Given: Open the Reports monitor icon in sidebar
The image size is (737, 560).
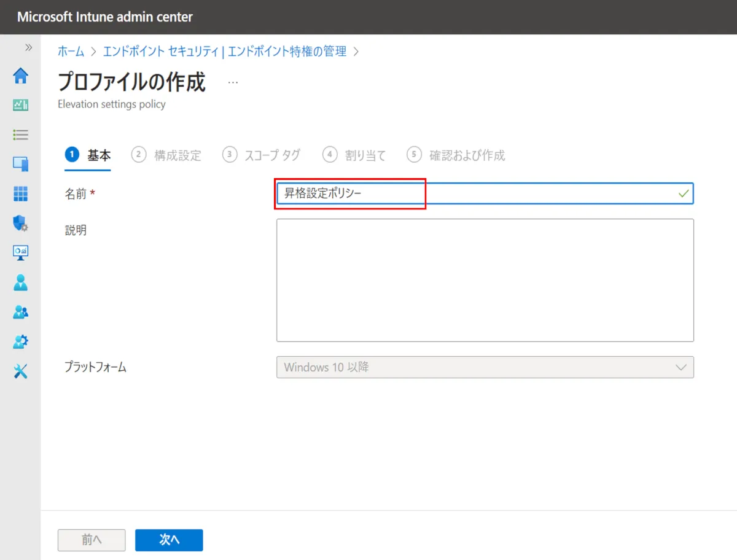Looking at the screenshot, I should [x=21, y=252].
